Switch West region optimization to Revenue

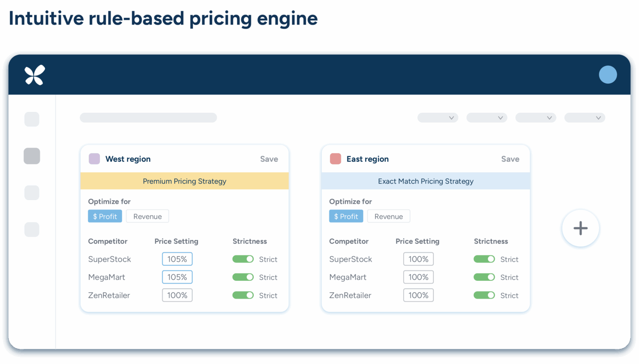click(147, 216)
